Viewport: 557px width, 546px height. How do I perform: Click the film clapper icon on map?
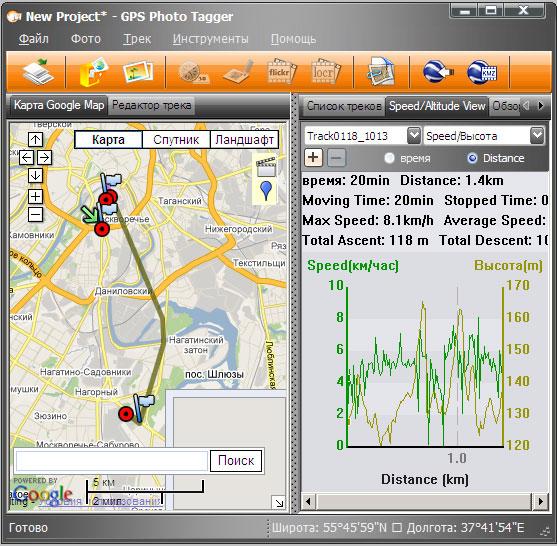pyautogui.click(x=266, y=167)
